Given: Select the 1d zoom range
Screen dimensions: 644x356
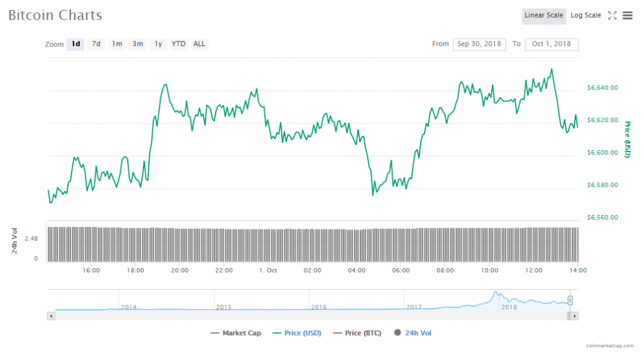Looking at the screenshot, I should click(x=75, y=44).
